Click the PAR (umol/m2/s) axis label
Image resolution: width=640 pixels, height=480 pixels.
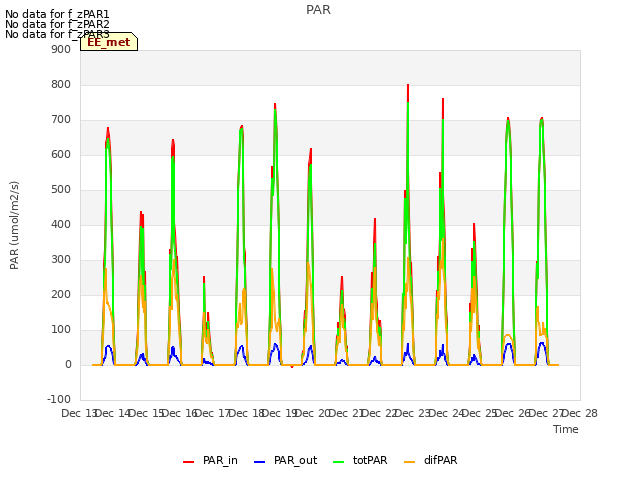[14, 225]
